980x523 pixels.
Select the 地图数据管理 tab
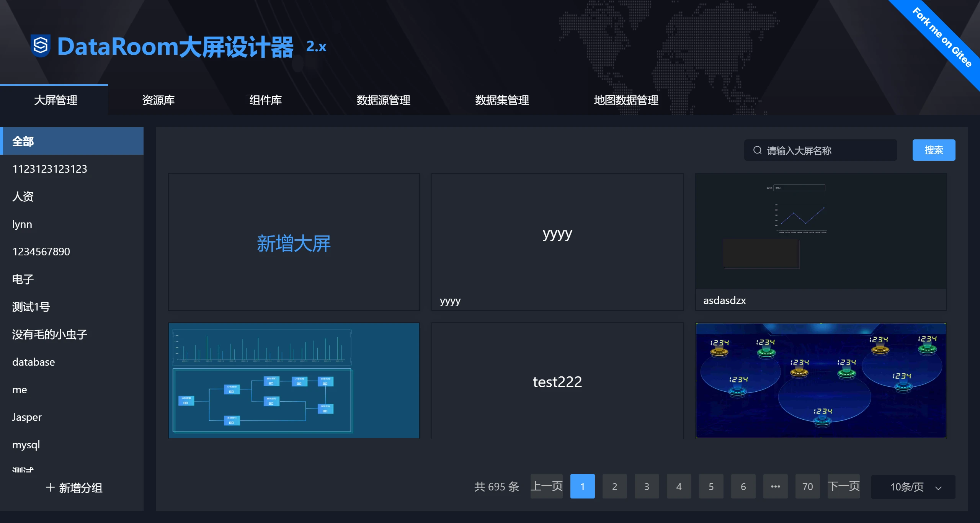coord(626,100)
